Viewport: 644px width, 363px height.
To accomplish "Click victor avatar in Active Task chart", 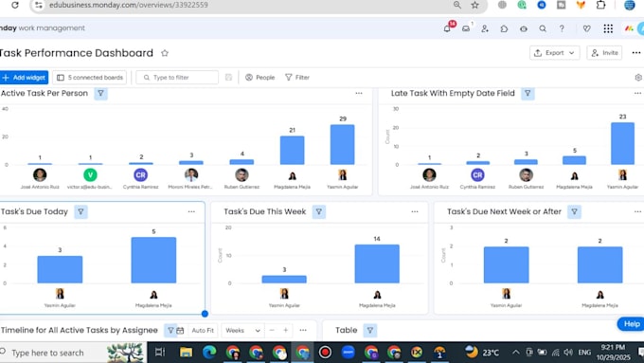I will [90, 175].
